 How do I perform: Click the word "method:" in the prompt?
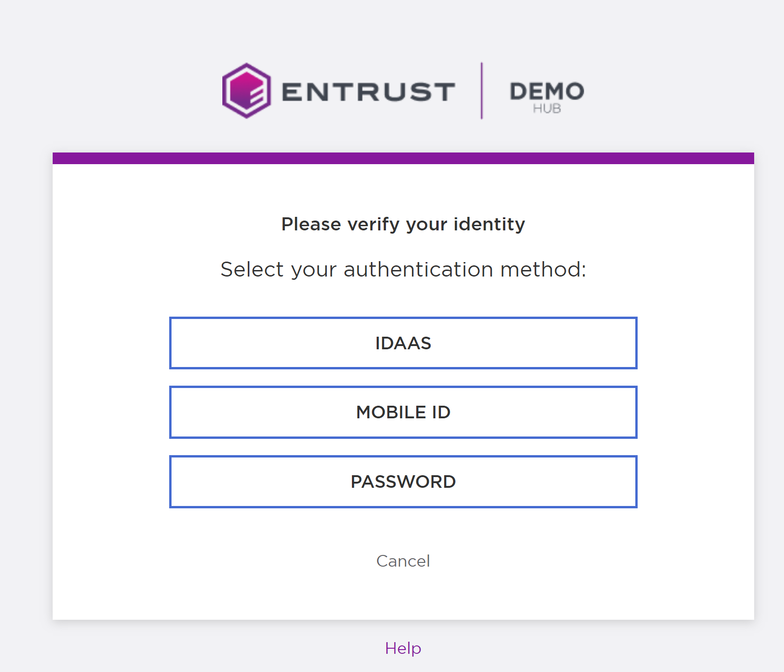coord(543,270)
